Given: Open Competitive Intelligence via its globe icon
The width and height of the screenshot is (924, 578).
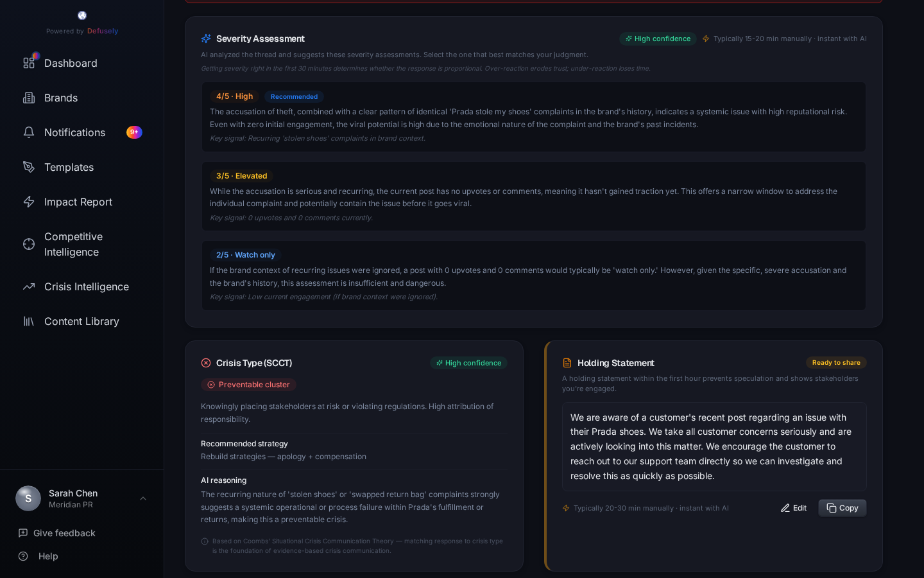Looking at the screenshot, I should point(29,244).
